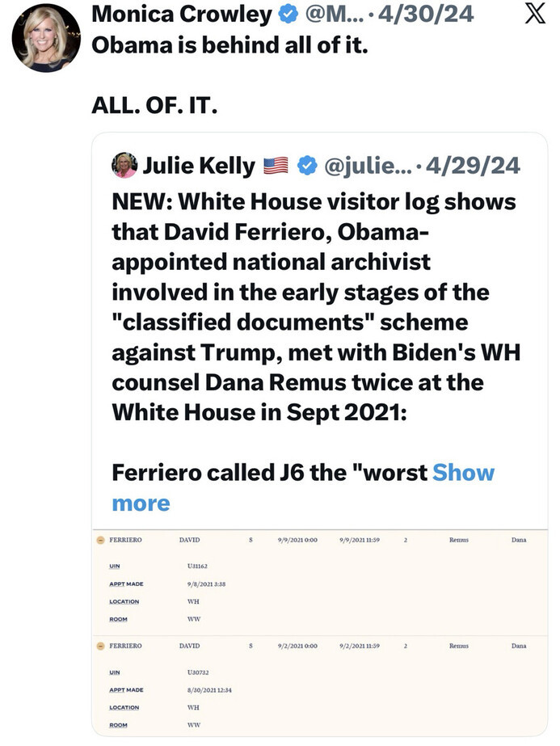Click APPT MADE label in second entry
Viewport: 560px width, 746px height.
point(126,689)
